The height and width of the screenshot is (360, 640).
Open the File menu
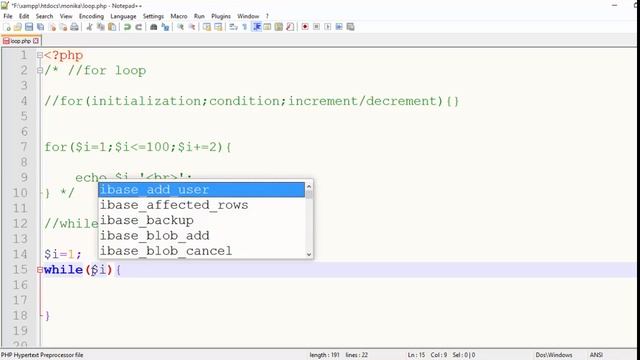(8, 16)
